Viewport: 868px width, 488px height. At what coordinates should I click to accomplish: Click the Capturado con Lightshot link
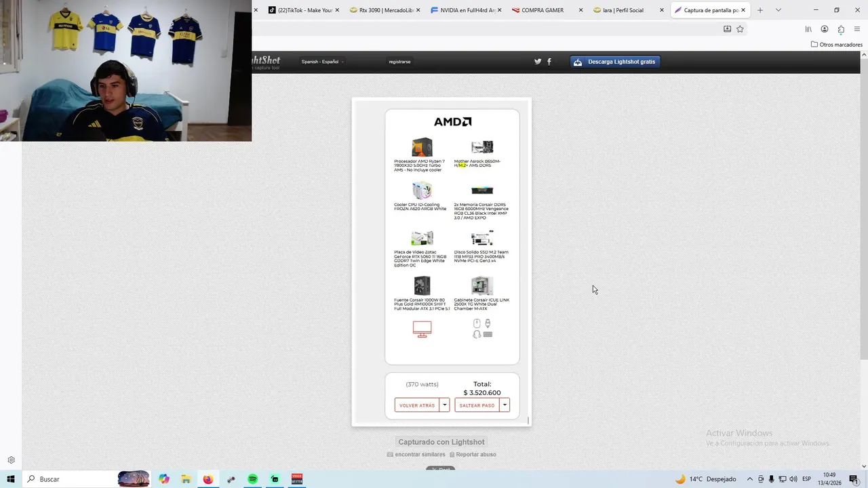point(441,442)
